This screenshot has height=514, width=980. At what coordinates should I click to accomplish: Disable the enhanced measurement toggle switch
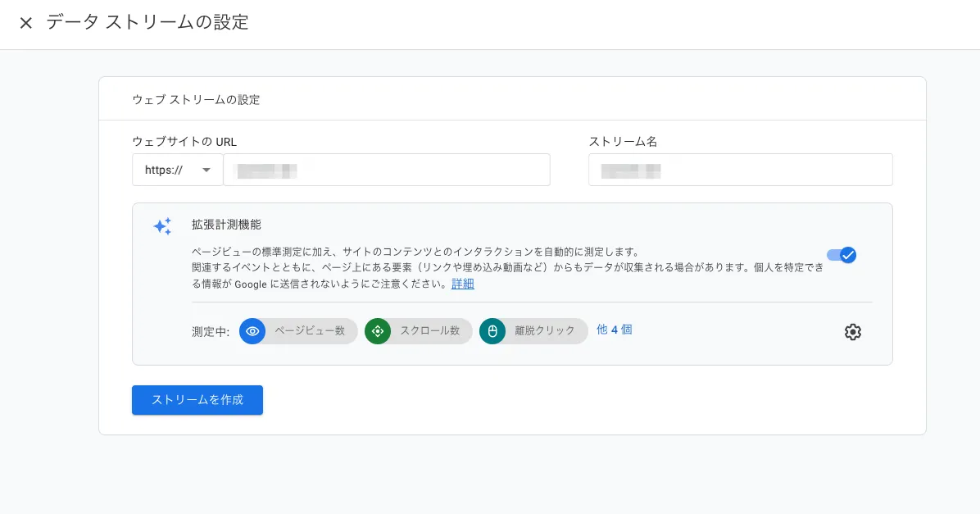point(842,255)
